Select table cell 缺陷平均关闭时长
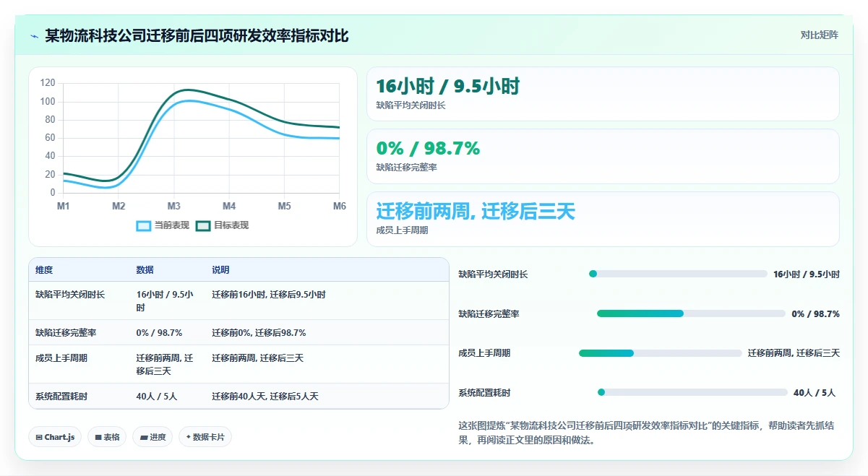This screenshot has width=868, height=476. pos(70,295)
